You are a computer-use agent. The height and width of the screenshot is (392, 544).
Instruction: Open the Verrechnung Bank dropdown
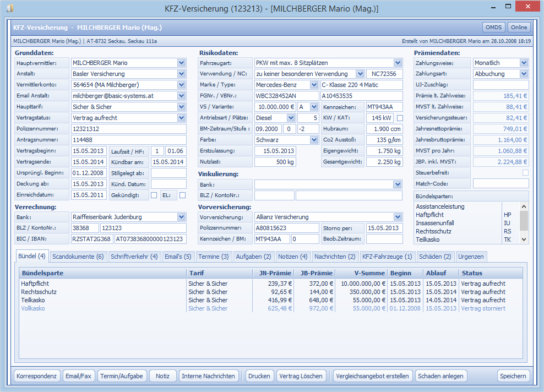[x=181, y=217]
